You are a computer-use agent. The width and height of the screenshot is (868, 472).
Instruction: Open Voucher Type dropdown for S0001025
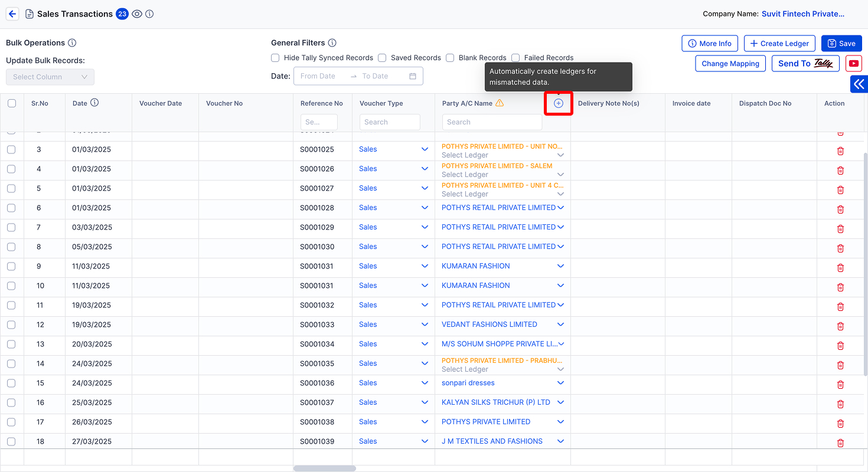click(425, 149)
